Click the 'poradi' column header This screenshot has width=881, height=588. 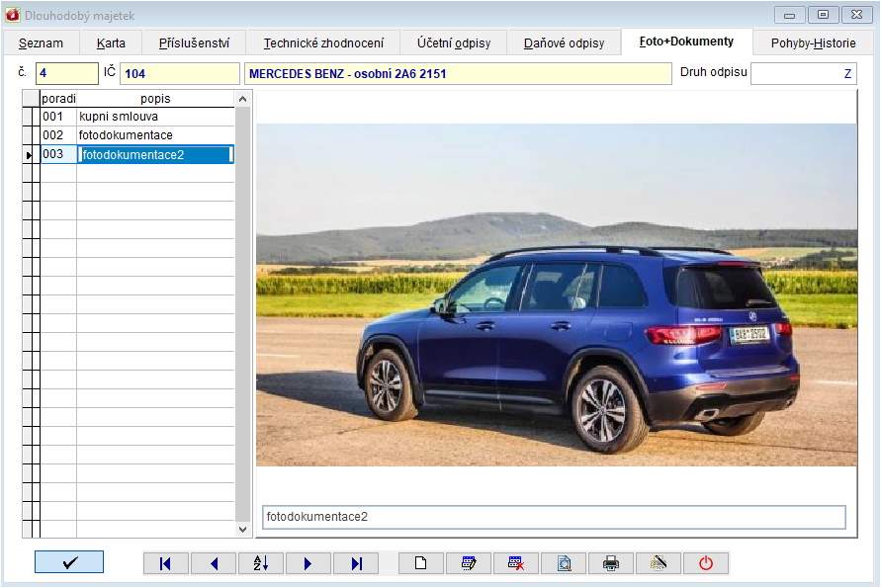coord(58,99)
